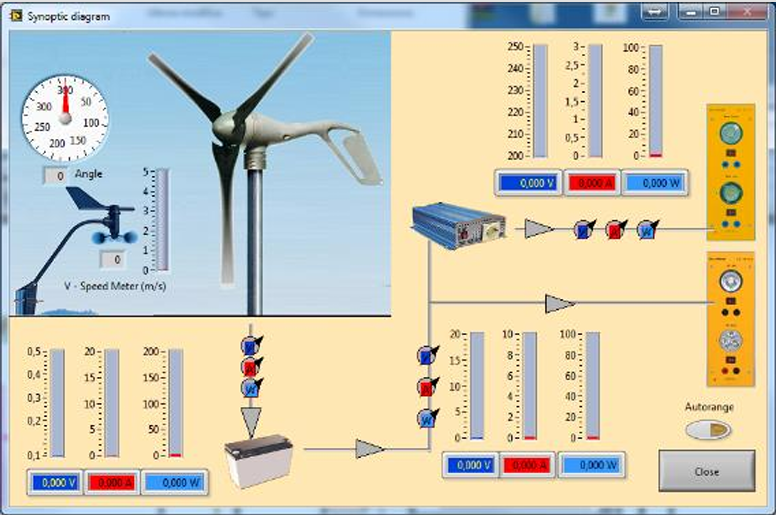Click the battery output voltage bar scaled 0 to 20
This screenshot has width=776, height=515.
point(477,385)
